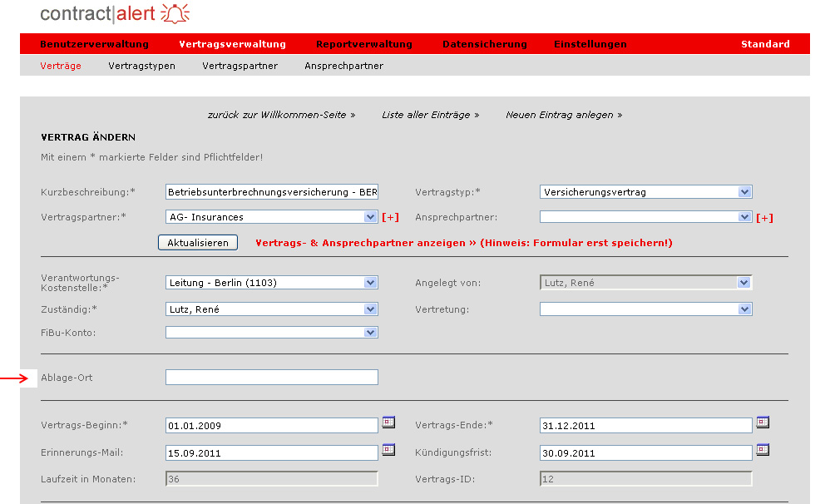
Task: Click calendar icon beside Erinnerungs-Mail date
Action: click(388, 450)
